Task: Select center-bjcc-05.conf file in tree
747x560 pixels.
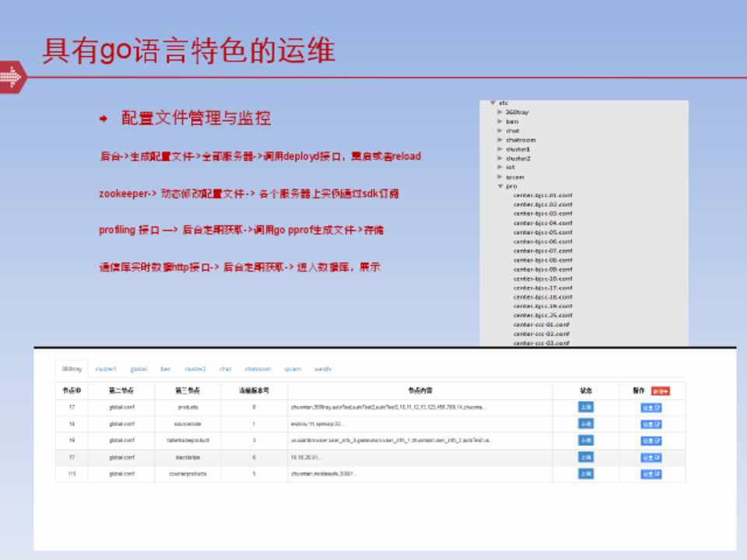Action: (x=542, y=233)
